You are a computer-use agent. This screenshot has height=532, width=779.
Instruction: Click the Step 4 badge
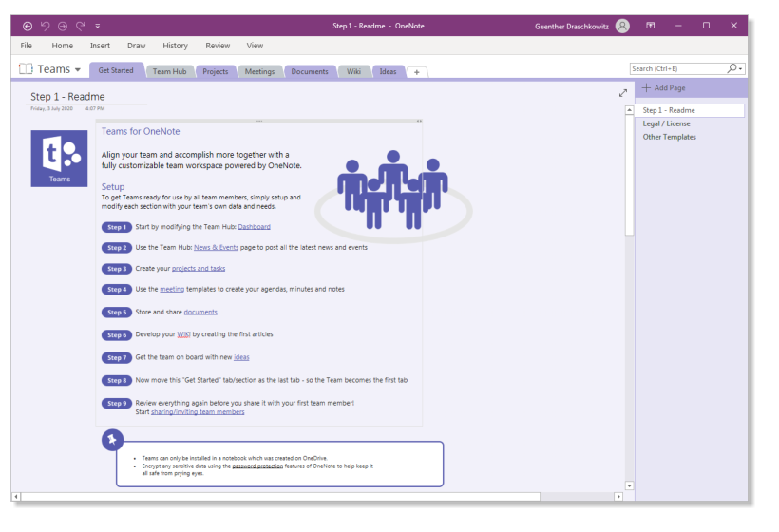[x=117, y=290]
